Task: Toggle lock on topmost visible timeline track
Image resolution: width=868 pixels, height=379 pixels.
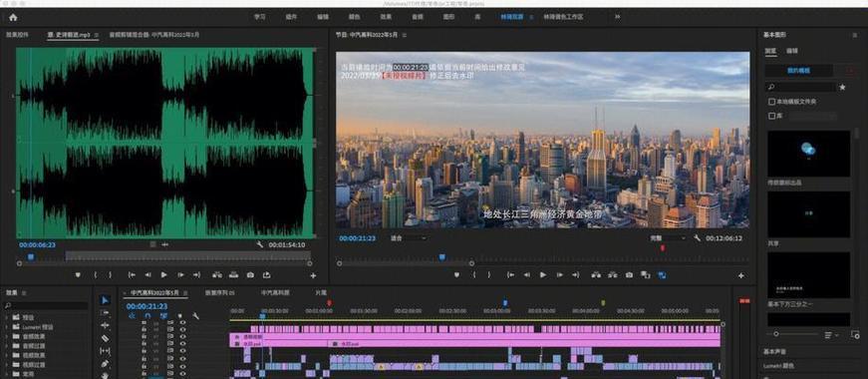Action: click(x=144, y=322)
